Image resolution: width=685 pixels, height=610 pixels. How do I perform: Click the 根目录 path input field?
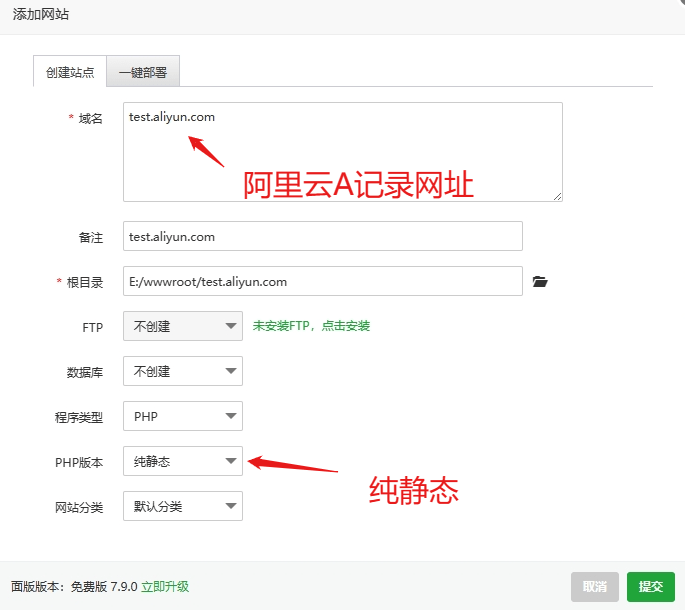click(322, 282)
